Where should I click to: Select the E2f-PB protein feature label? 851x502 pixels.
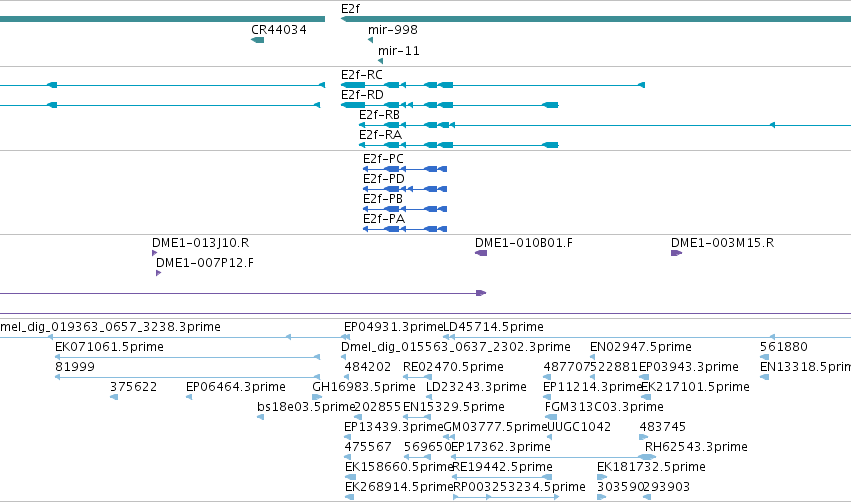coord(383,199)
